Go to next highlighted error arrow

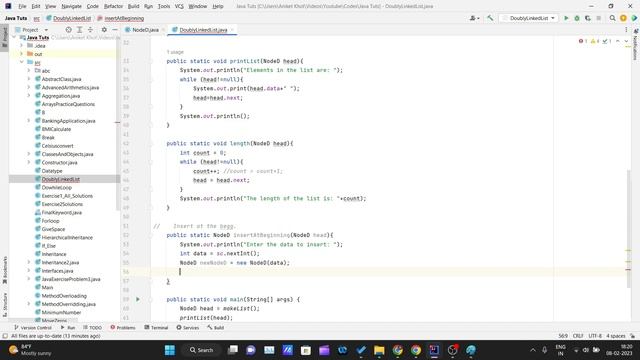pyautogui.click(x=626, y=41)
